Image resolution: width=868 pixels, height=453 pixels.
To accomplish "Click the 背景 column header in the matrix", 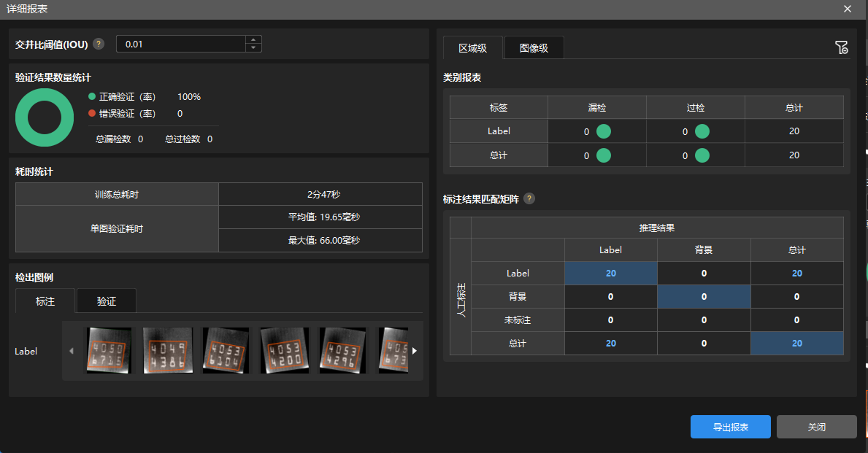I will [704, 250].
